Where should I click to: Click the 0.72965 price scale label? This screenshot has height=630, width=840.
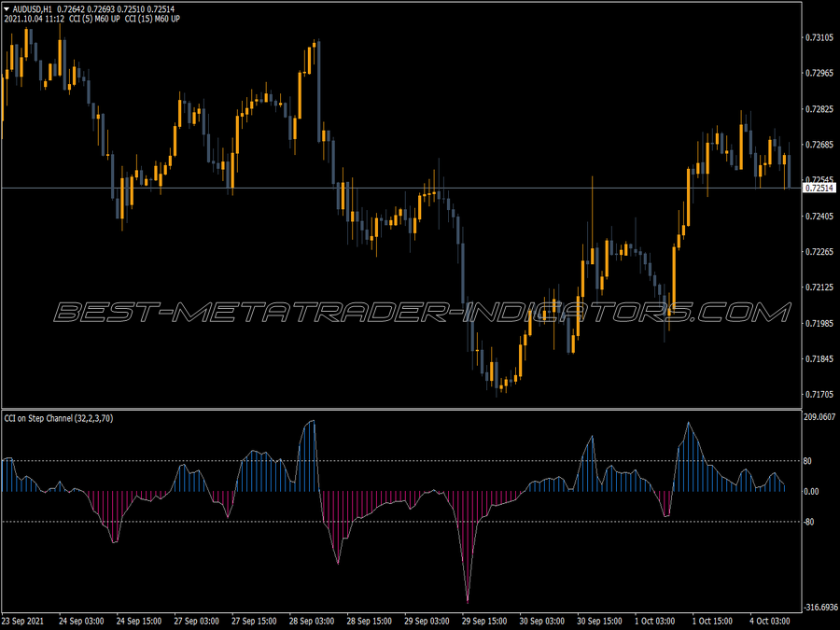pos(819,73)
